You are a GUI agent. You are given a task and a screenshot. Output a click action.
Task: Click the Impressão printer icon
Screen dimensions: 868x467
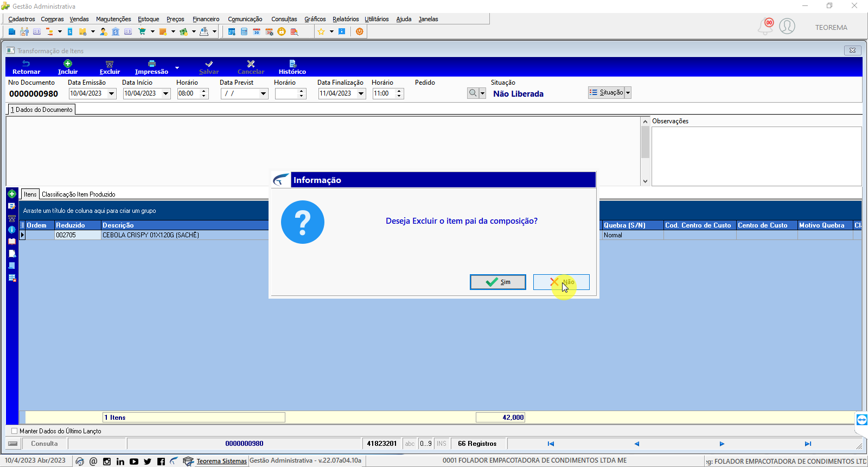(x=152, y=64)
